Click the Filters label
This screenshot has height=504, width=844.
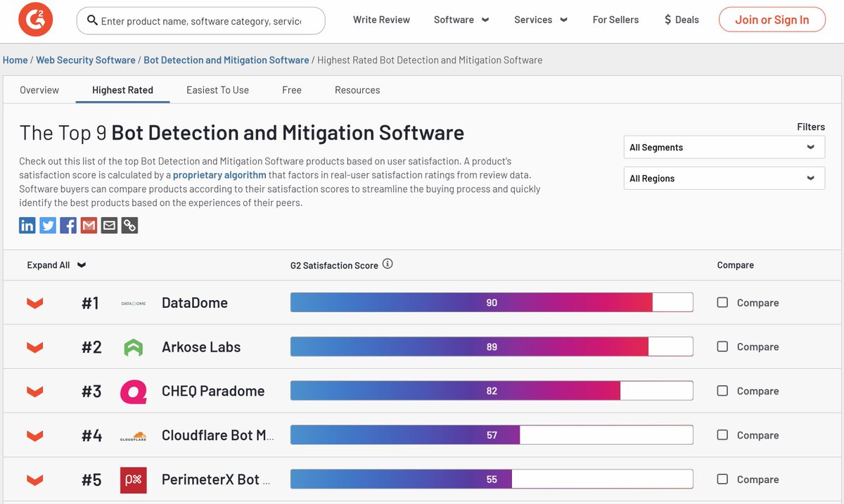811,127
